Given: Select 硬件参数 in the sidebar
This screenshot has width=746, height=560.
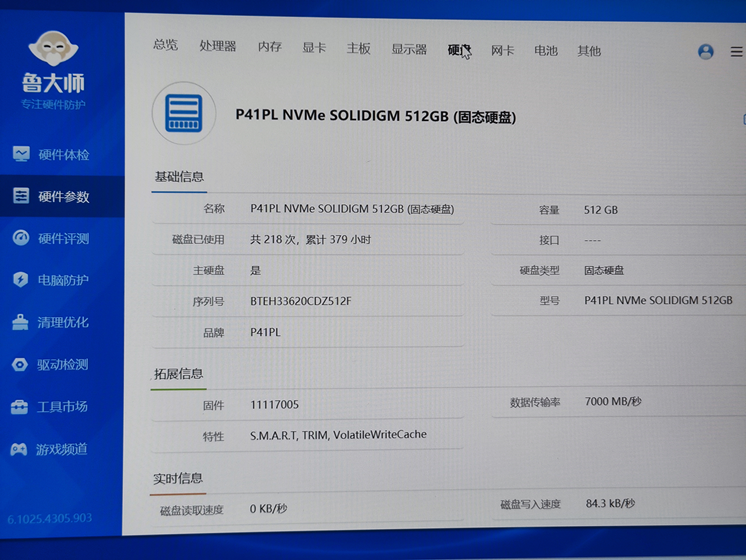Looking at the screenshot, I should click(x=64, y=197).
